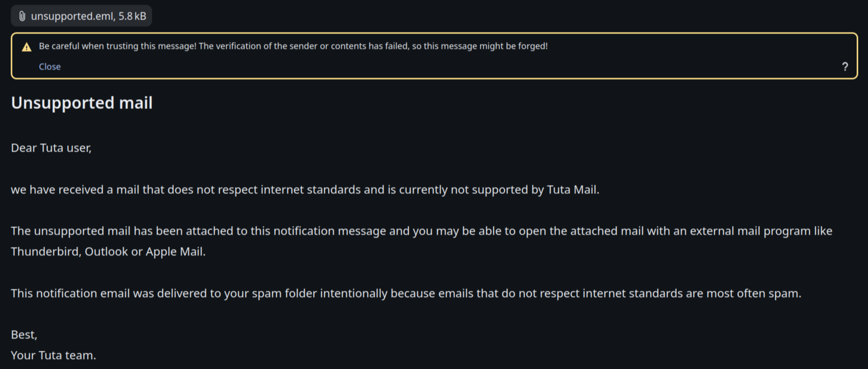
Task: Click the "Unsupported mail" heading
Action: pyautogui.click(x=82, y=103)
